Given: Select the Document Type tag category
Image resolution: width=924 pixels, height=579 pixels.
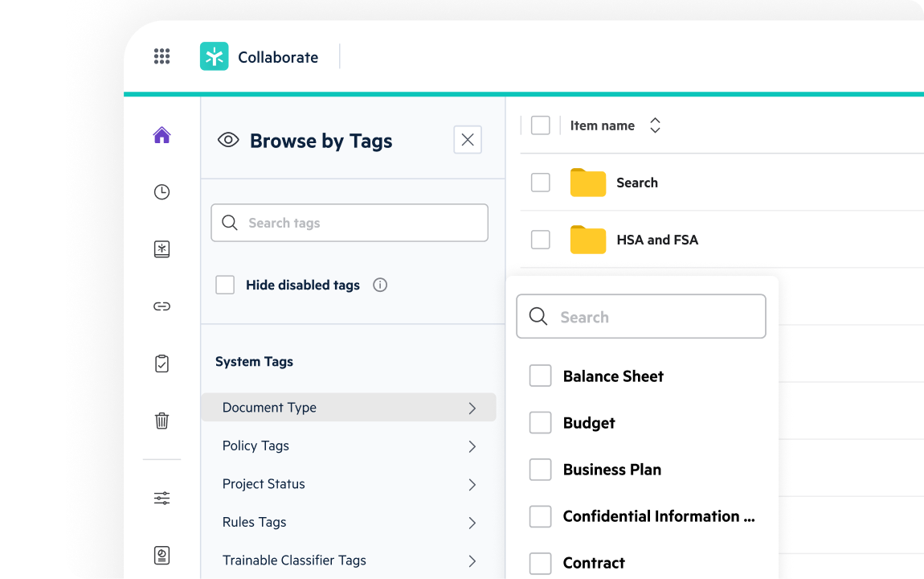Looking at the screenshot, I should pos(348,408).
